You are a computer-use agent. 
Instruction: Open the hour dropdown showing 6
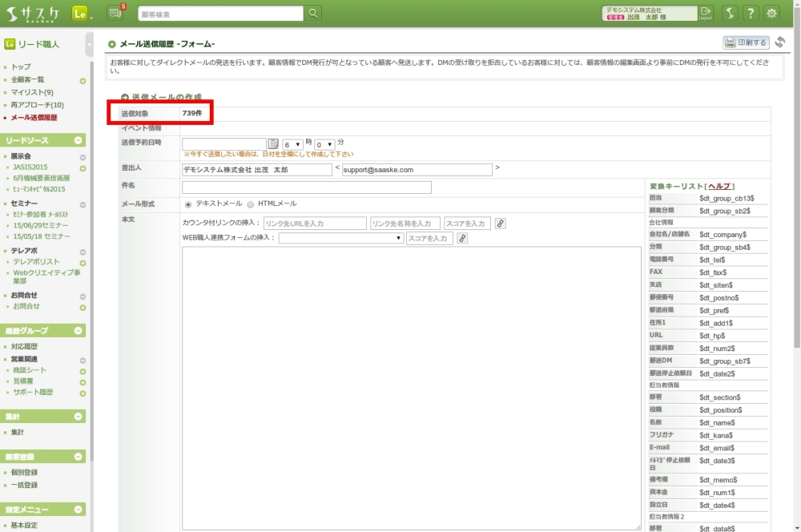[x=292, y=144]
